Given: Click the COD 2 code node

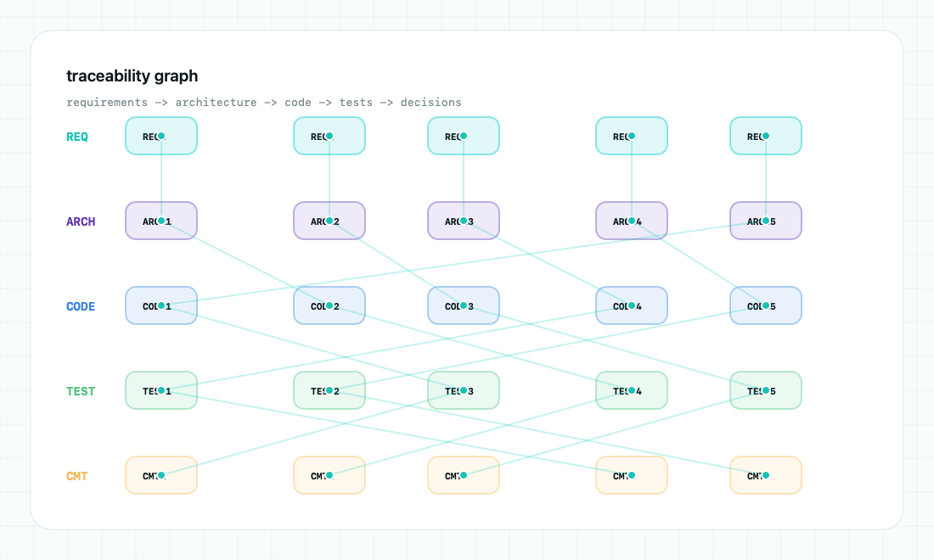Looking at the screenshot, I should point(329,306).
